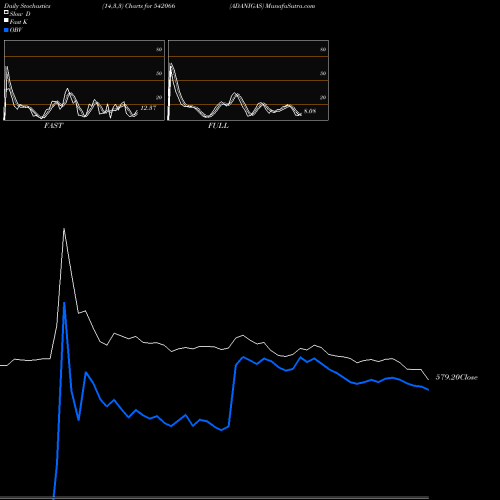Click the 20 axis label in FAST chart
The width and height of the screenshot is (500, 500).
159,97
